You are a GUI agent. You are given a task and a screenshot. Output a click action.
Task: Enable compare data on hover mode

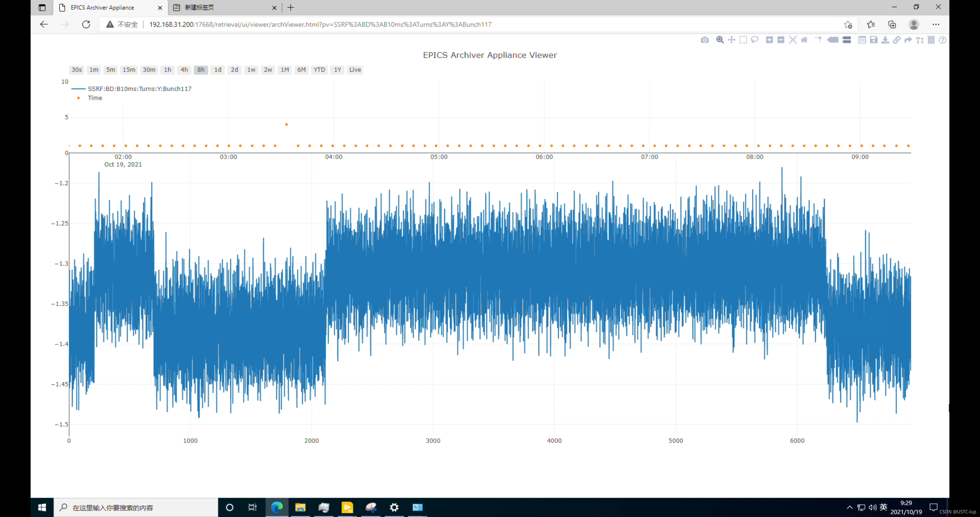point(846,40)
